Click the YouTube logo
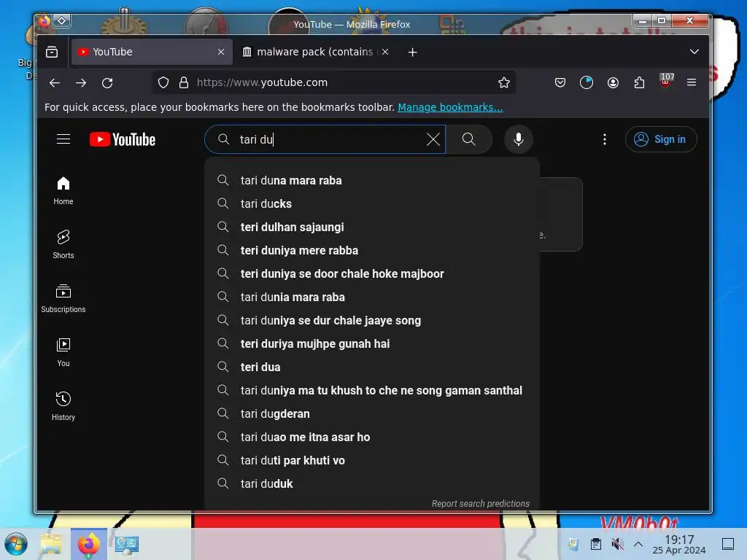 pyautogui.click(x=123, y=139)
